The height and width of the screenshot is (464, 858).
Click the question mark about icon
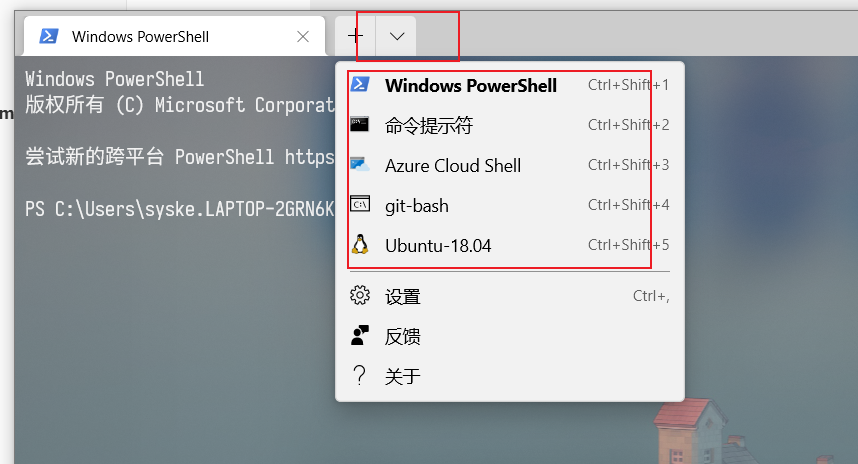pyautogui.click(x=359, y=375)
